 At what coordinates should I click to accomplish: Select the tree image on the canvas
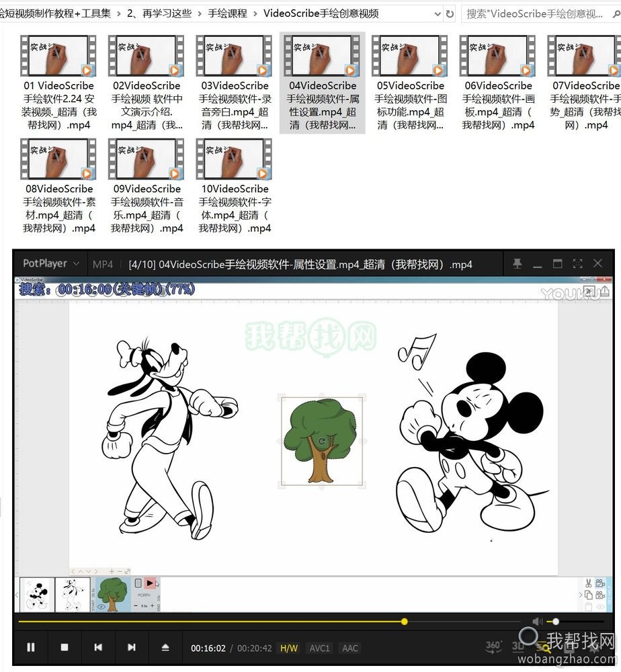pos(322,441)
